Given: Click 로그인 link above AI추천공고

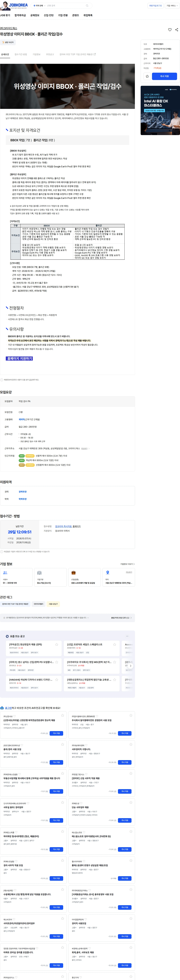Looking at the screenshot, I should point(8,708).
